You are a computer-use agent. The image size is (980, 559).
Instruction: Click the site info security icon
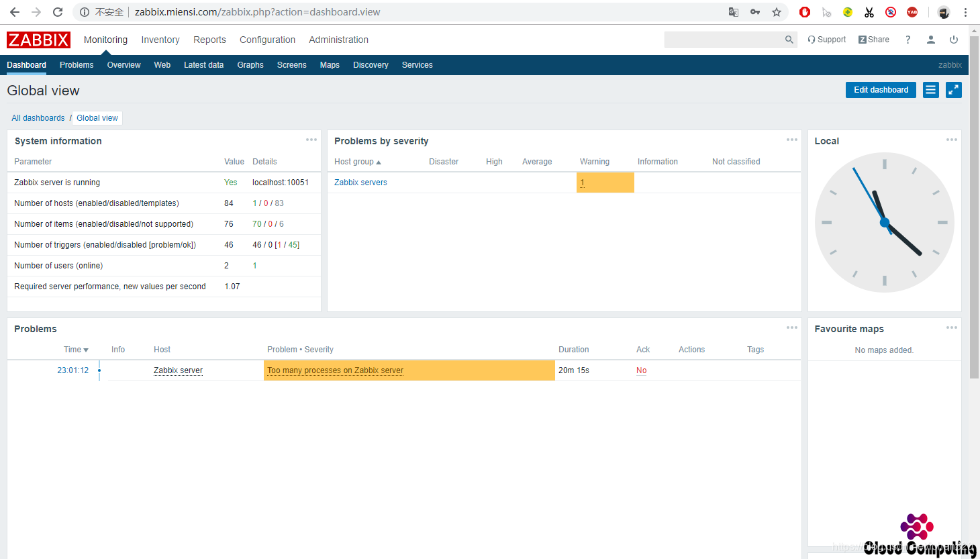coord(85,12)
